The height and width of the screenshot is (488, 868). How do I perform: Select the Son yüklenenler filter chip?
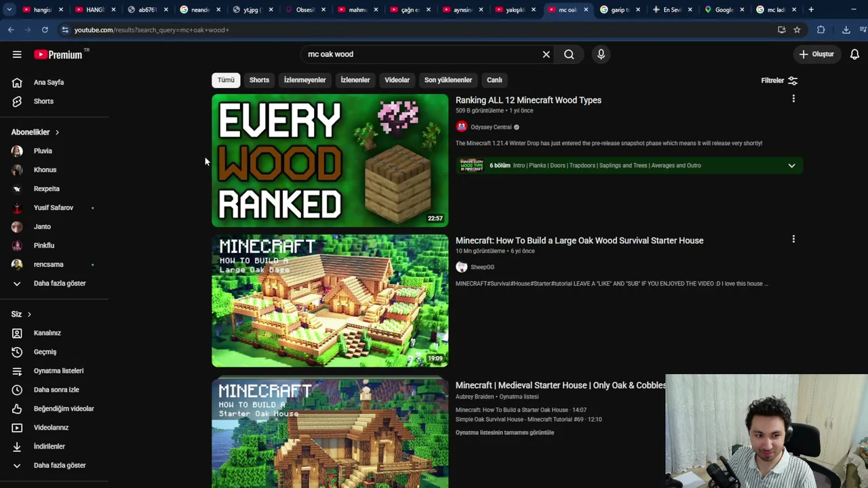point(448,80)
